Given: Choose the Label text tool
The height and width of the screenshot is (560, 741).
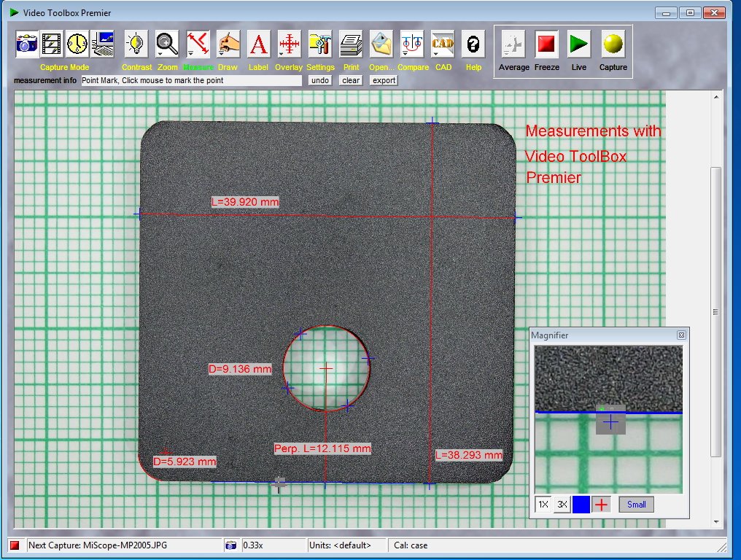Looking at the screenshot, I should pyautogui.click(x=258, y=44).
